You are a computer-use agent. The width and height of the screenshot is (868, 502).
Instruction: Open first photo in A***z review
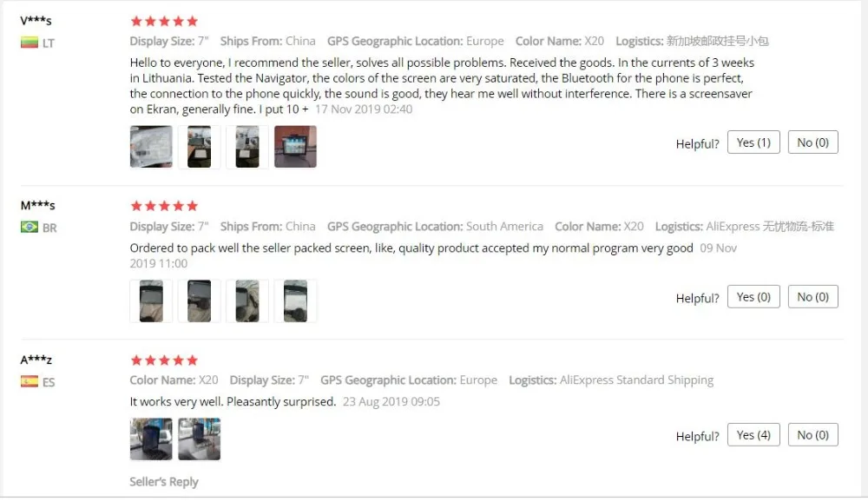pyautogui.click(x=151, y=439)
